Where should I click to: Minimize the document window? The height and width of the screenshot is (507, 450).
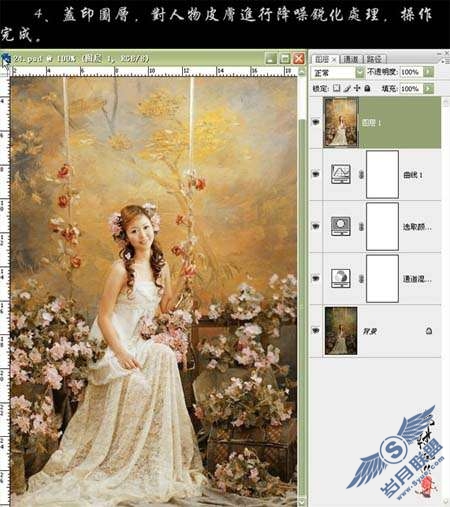(271, 59)
